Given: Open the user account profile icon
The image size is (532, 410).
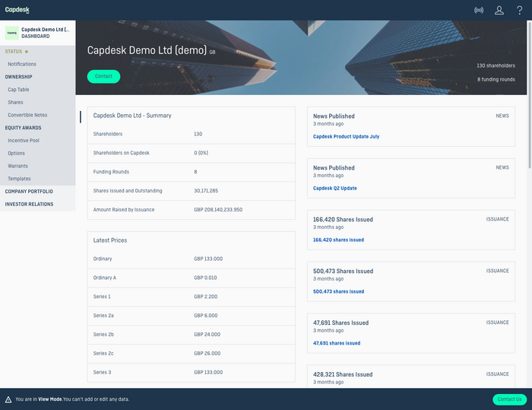Looking at the screenshot, I should [499, 11].
